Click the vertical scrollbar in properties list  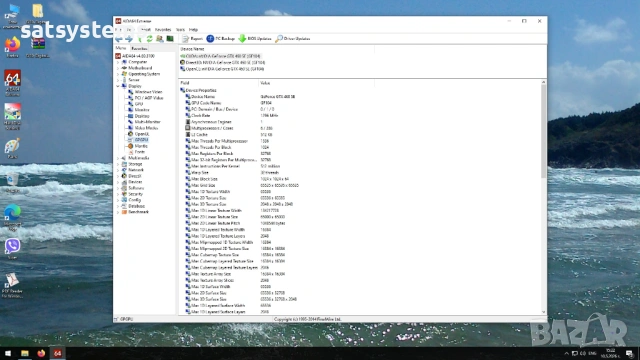543,131
